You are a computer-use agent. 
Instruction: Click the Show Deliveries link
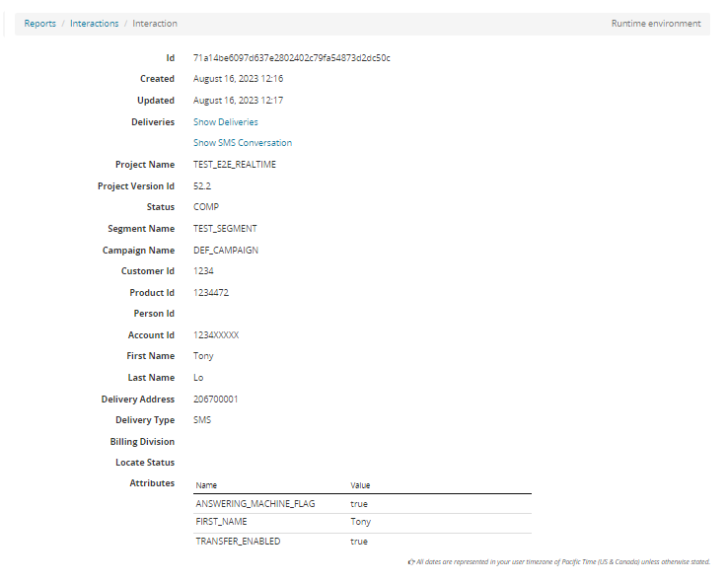coord(225,122)
